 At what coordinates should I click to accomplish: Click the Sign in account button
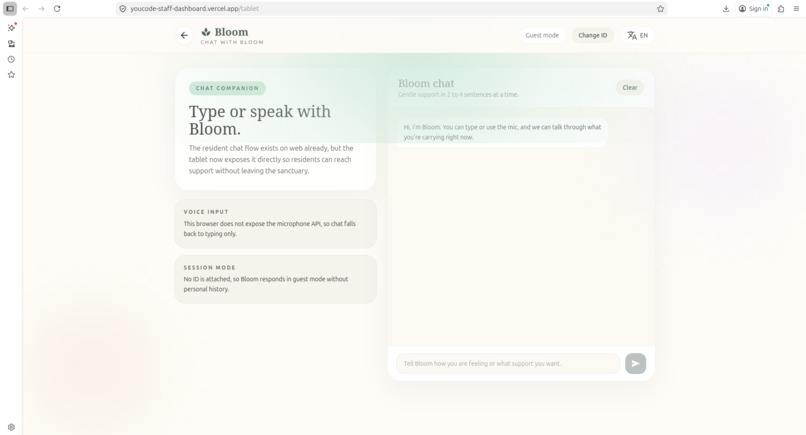click(754, 9)
